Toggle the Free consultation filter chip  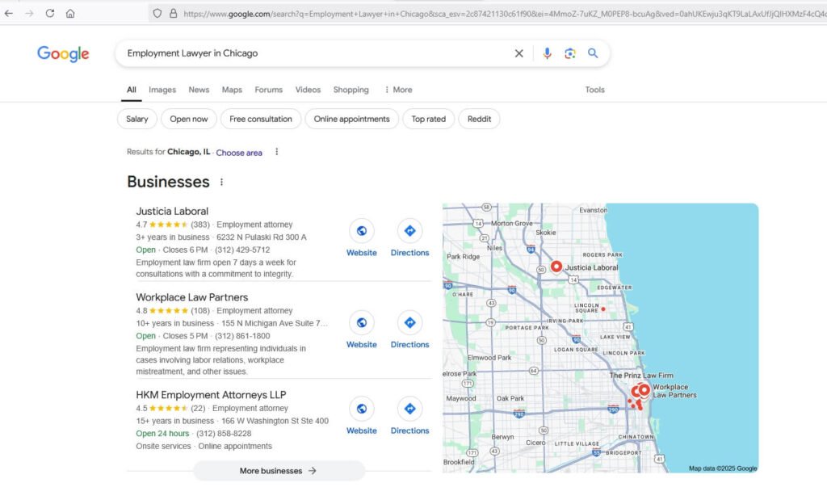point(261,120)
